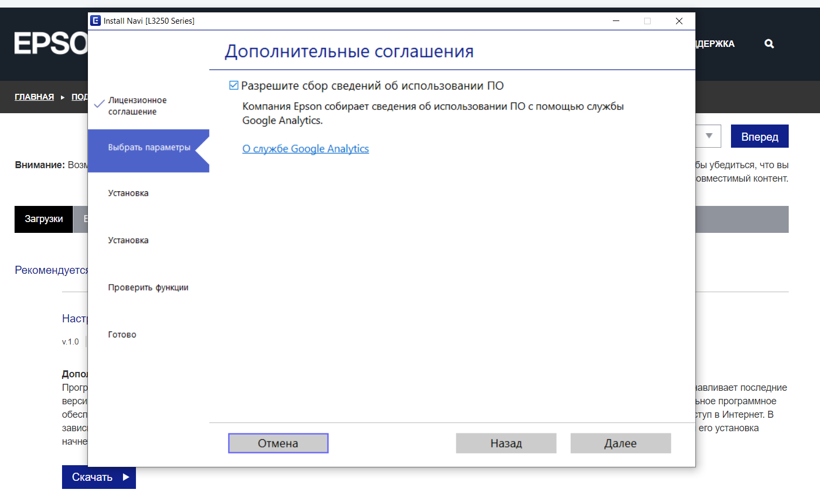This screenshot has height=504, width=820.
Task: Click the arrow icon on Скачать button
Action: coord(126,477)
